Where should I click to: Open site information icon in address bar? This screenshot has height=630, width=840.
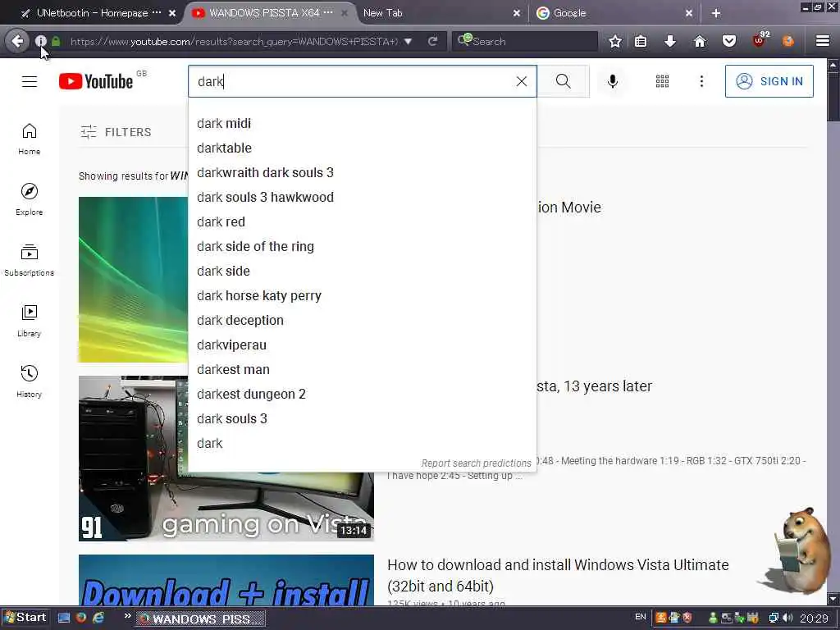[41, 41]
